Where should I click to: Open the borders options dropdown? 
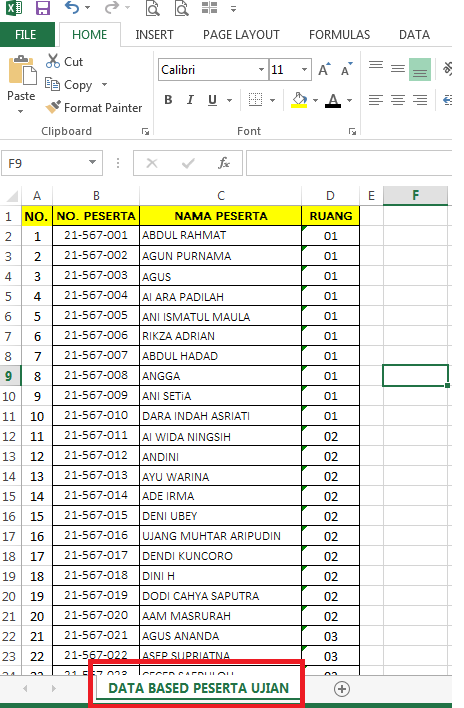point(272,100)
